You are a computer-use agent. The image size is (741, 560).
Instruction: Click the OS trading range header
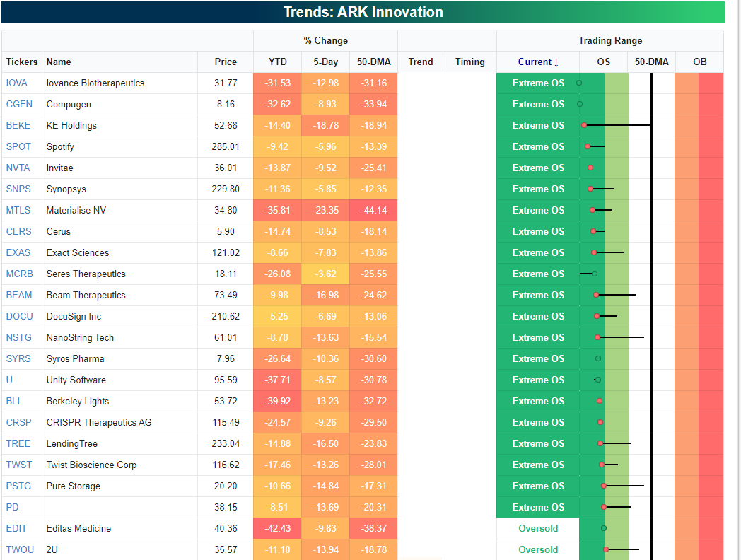(x=604, y=62)
